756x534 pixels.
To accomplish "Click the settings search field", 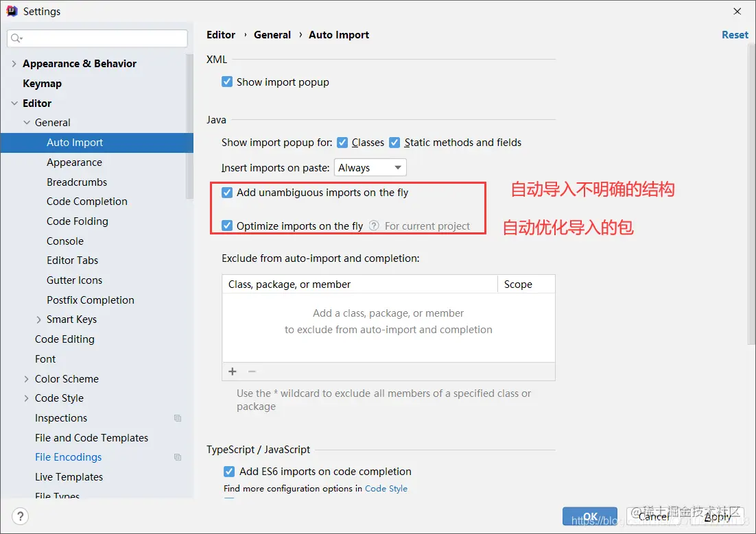I will (x=97, y=38).
